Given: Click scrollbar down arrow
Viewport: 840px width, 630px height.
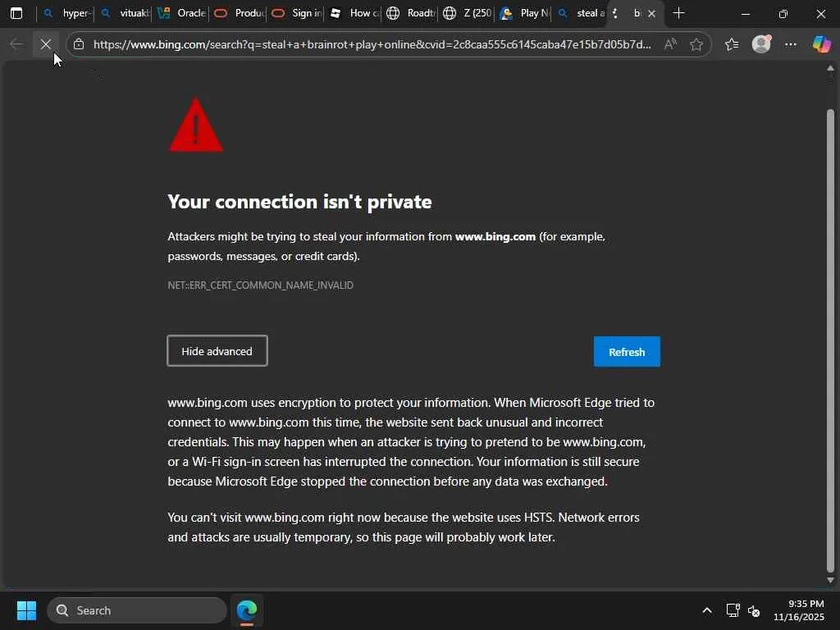Looking at the screenshot, I should pyautogui.click(x=830, y=580).
